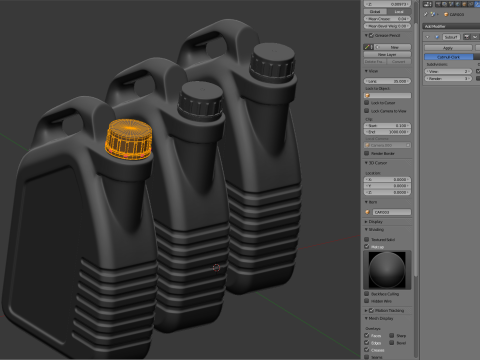Click the Grease Pencil brush icon

367,47
